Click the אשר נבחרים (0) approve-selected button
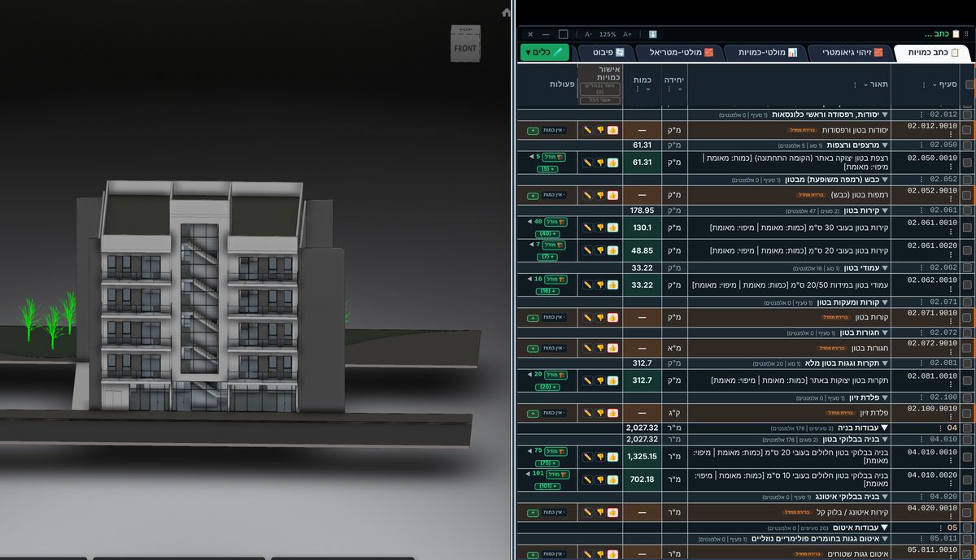This screenshot has width=976, height=560. [600, 89]
